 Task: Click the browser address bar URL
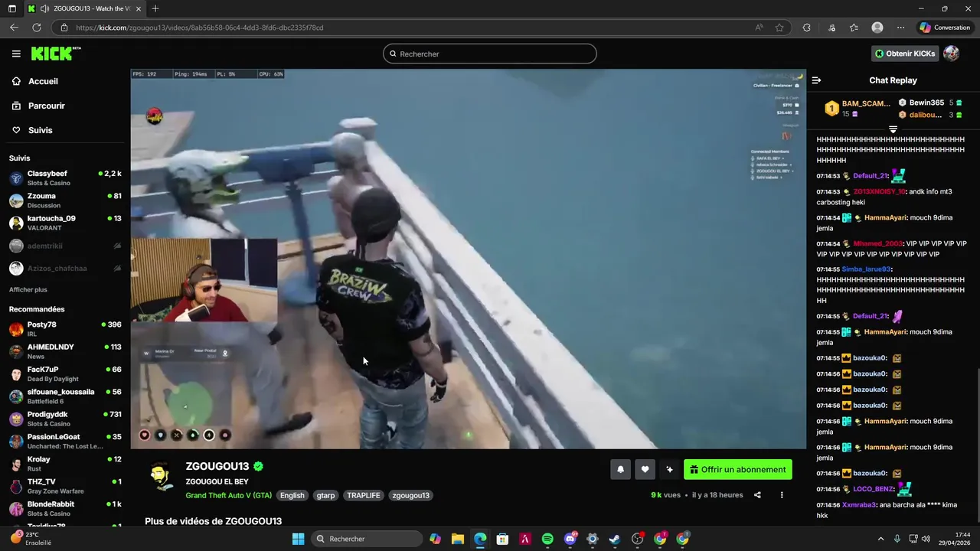click(199, 28)
